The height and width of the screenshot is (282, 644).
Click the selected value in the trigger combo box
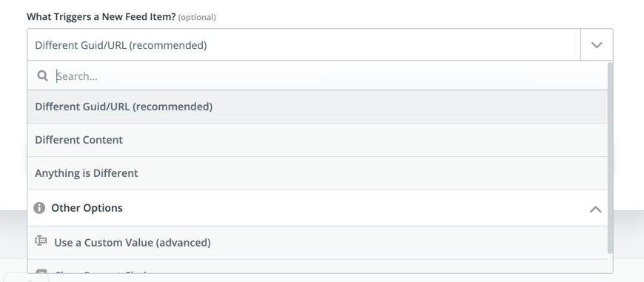pyautogui.click(x=121, y=45)
